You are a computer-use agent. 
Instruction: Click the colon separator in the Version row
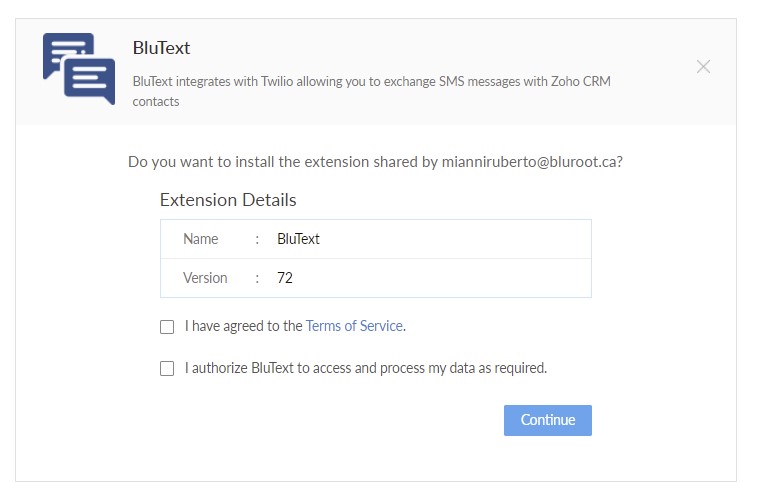pos(257,278)
